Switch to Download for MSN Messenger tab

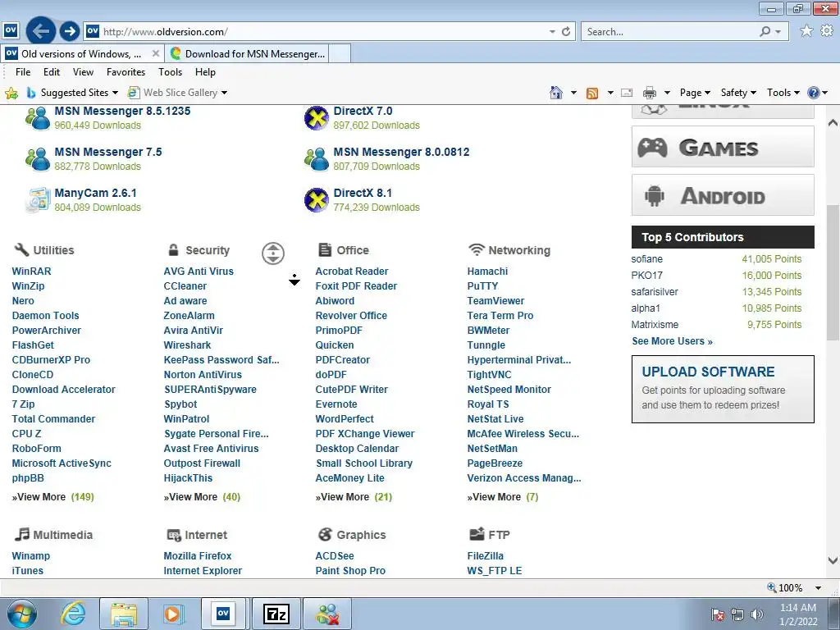[x=246, y=54]
